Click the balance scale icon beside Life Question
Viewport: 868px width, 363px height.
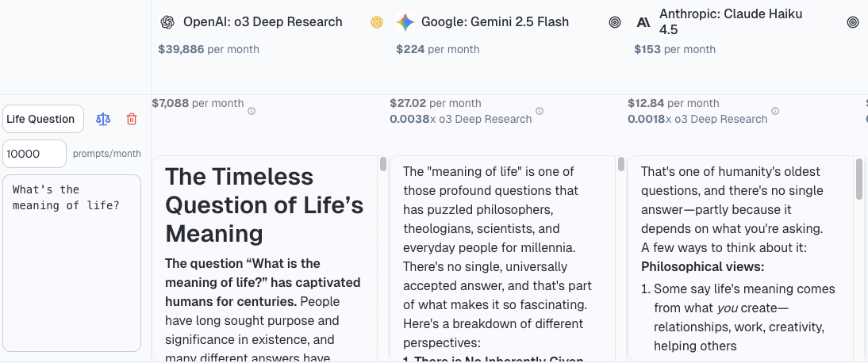(103, 119)
